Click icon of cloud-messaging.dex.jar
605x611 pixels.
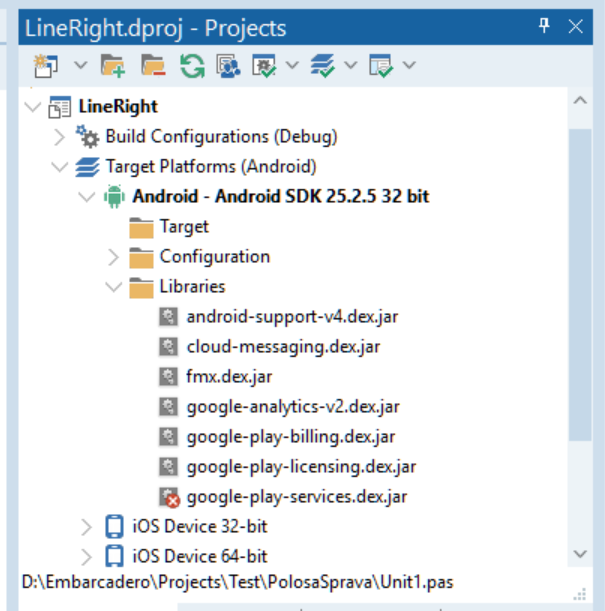tap(168, 347)
